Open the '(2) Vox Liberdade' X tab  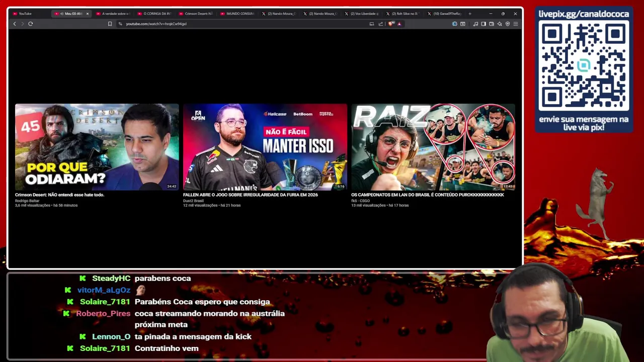click(362, 14)
